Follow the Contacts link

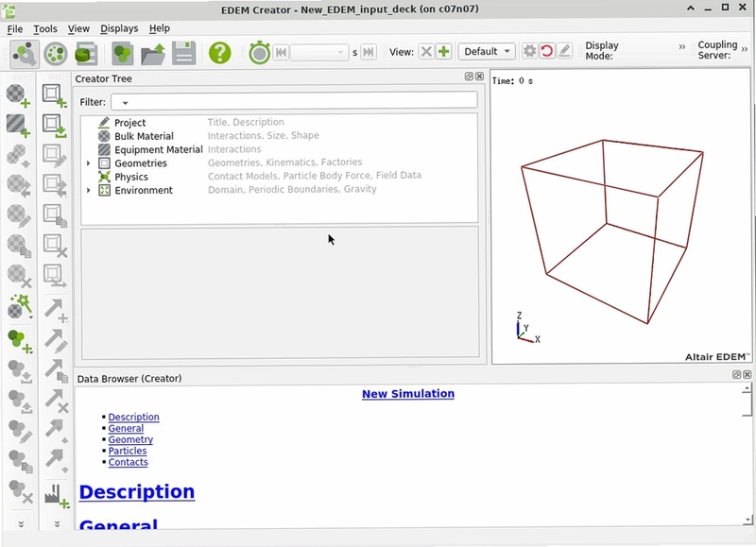[x=129, y=462]
